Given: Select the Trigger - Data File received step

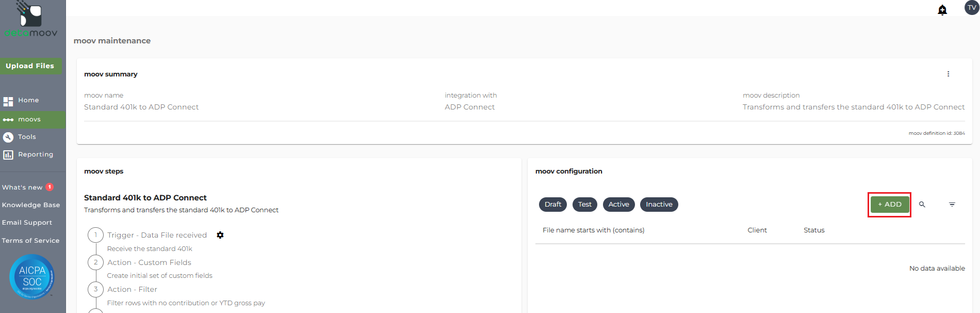Looking at the screenshot, I should coord(157,235).
